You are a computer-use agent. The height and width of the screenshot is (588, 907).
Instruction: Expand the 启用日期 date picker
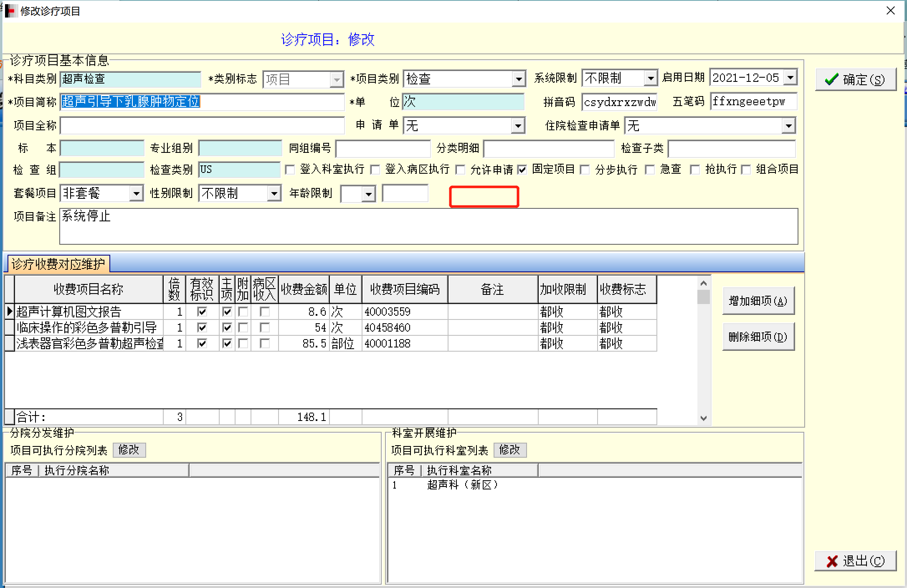(x=790, y=77)
